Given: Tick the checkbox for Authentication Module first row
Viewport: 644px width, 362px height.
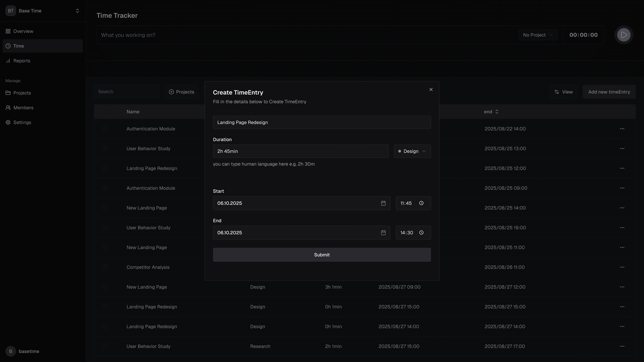Looking at the screenshot, I should 105,129.
